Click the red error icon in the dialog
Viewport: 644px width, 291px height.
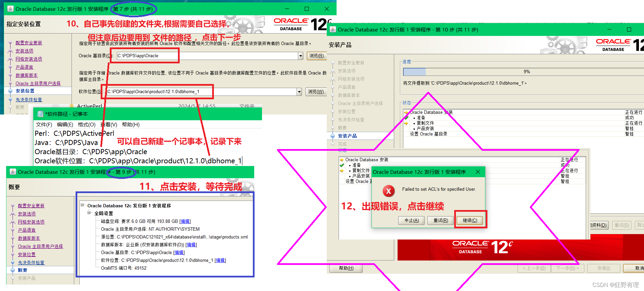[x=389, y=191]
